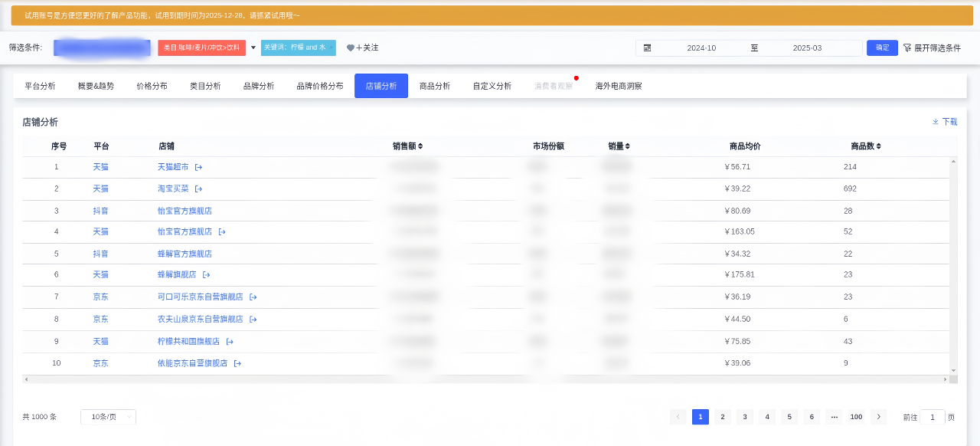Switch to 自定义分析 tab
The height and width of the screenshot is (446, 980).
pyautogui.click(x=492, y=86)
